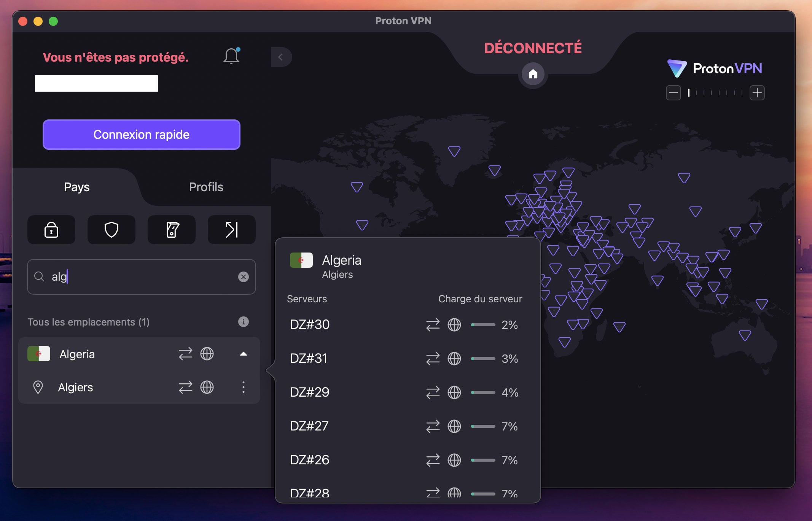
Task: Click the P2P arrows icon for DZ#26
Action: 433,460
